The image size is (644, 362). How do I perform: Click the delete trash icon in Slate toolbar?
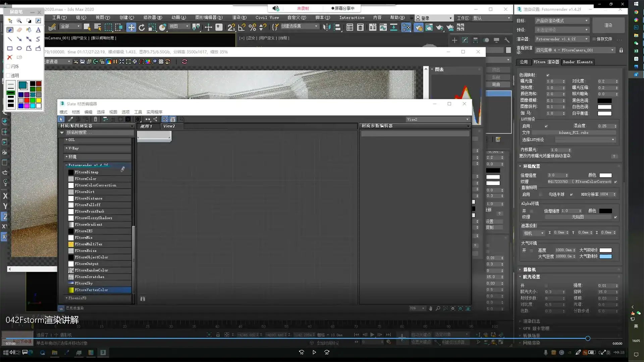point(96,119)
